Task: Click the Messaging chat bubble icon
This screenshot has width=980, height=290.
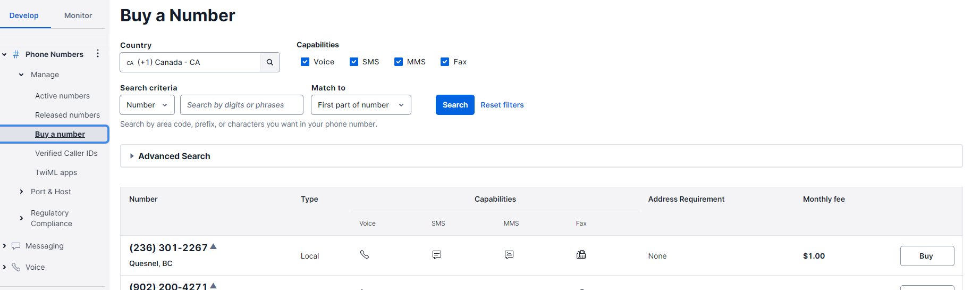Action: (x=16, y=246)
